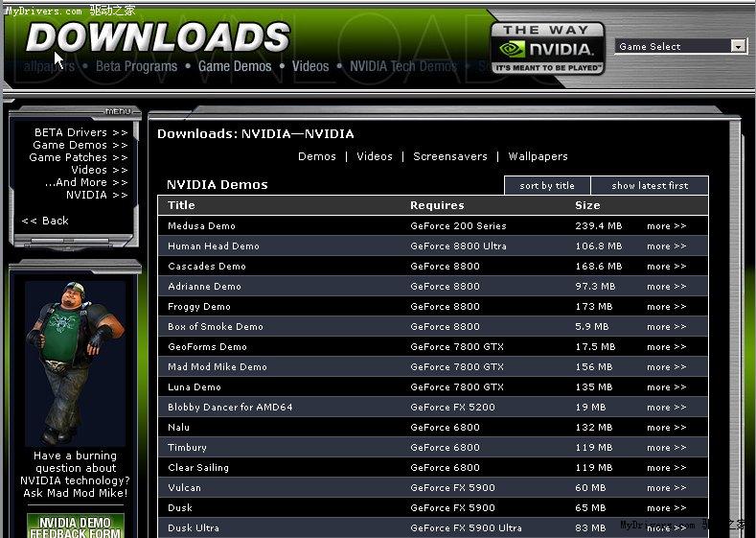Click more >> for Cascades Demo

point(666,267)
